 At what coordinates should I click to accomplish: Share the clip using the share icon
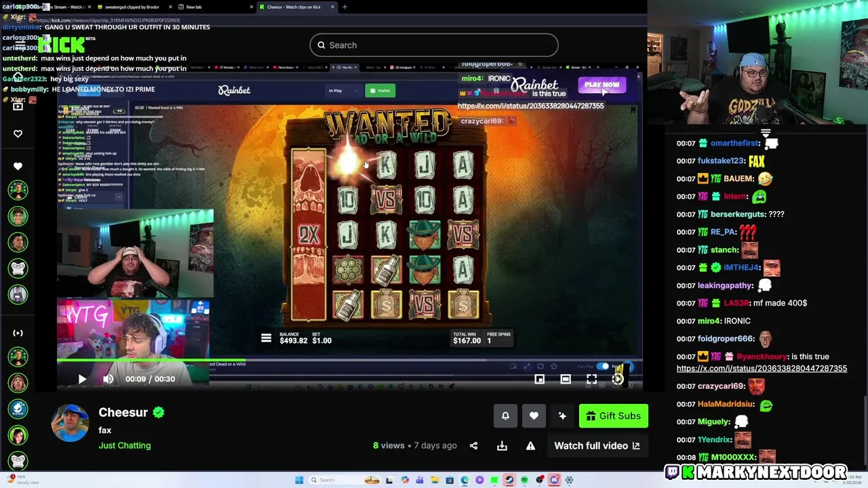473,445
